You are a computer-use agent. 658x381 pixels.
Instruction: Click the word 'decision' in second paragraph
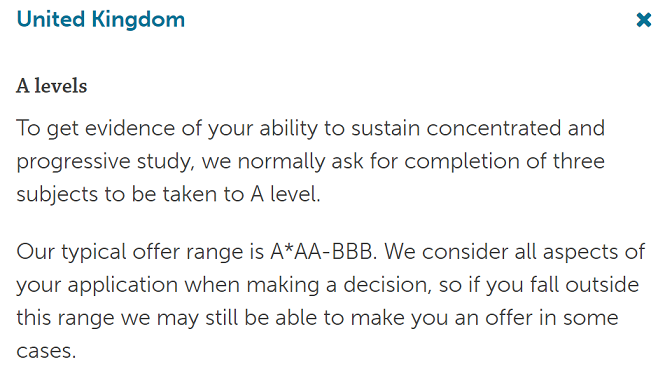(x=386, y=285)
